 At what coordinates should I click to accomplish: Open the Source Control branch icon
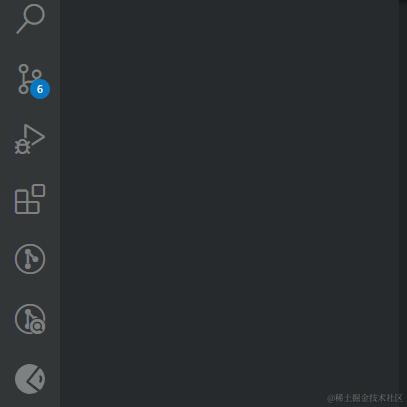(x=30, y=79)
